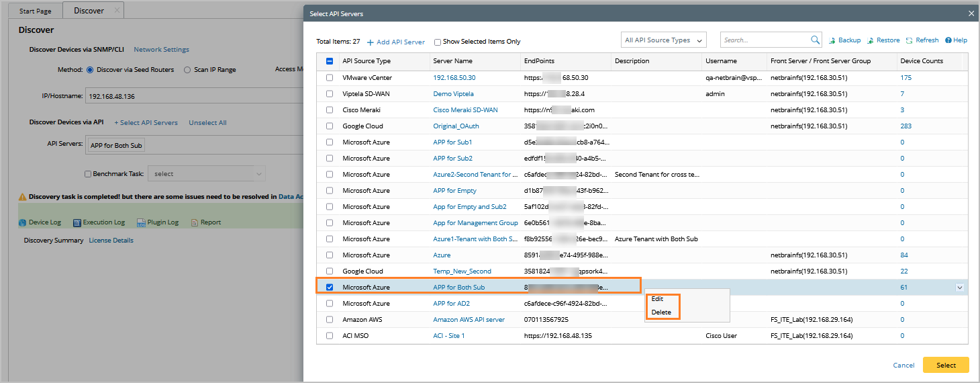Click the Restore icon in dialog toolbar
This screenshot has width=980, height=383.
[x=871, y=40]
